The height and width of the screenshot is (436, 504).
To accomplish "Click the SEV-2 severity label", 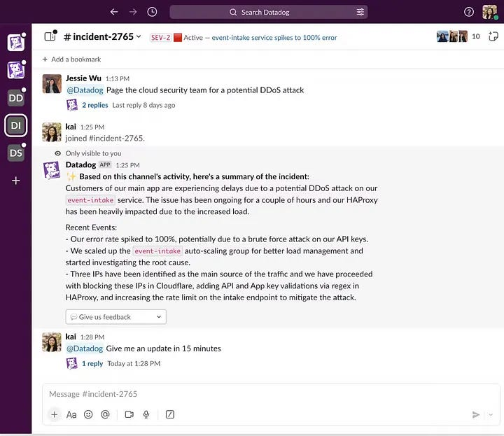I will pos(160,38).
